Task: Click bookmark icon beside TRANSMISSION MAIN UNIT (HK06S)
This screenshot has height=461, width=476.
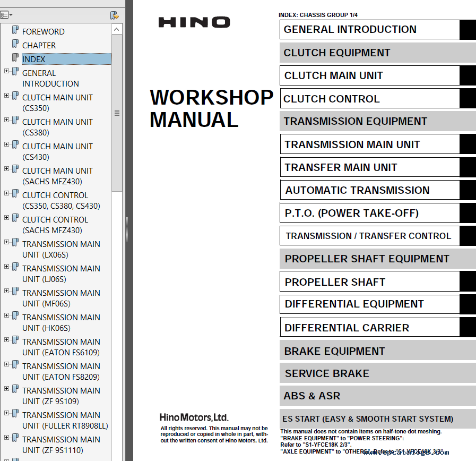Action: 15,316
